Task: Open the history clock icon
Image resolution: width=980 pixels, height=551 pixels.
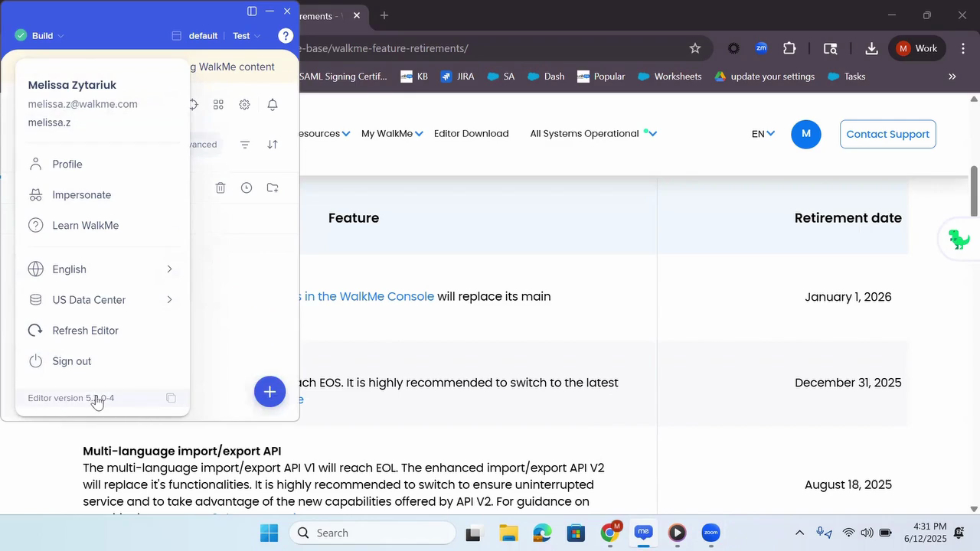Action: pyautogui.click(x=247, y=187)
